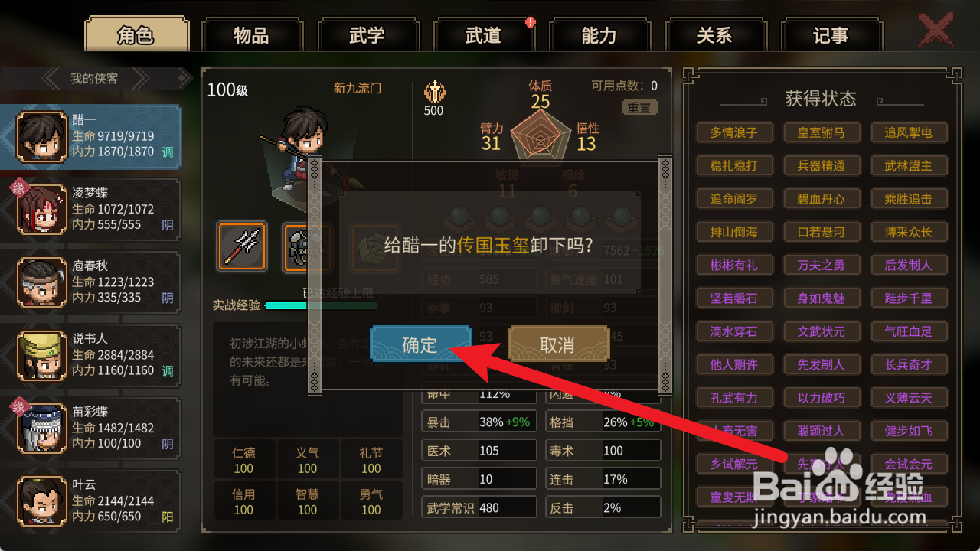Pick 苗彩蝶 from my heroes list

pyautogui.click(x=90, y=427)
